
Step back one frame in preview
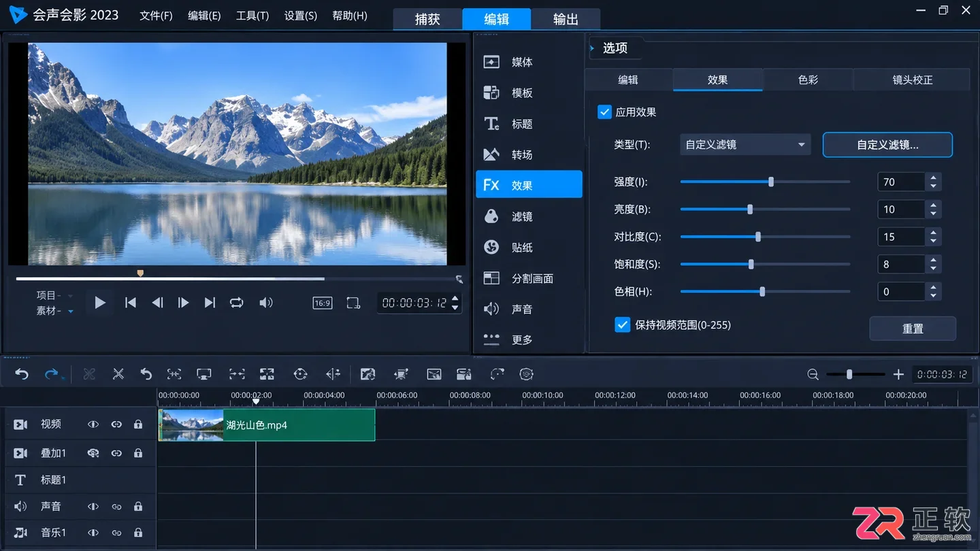(x=157, y=303)
